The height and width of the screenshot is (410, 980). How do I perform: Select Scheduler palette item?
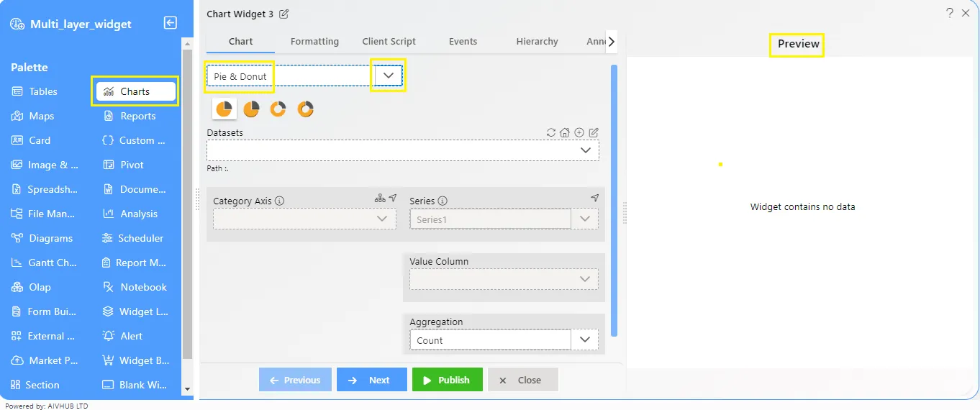click(x=133, y=238)
